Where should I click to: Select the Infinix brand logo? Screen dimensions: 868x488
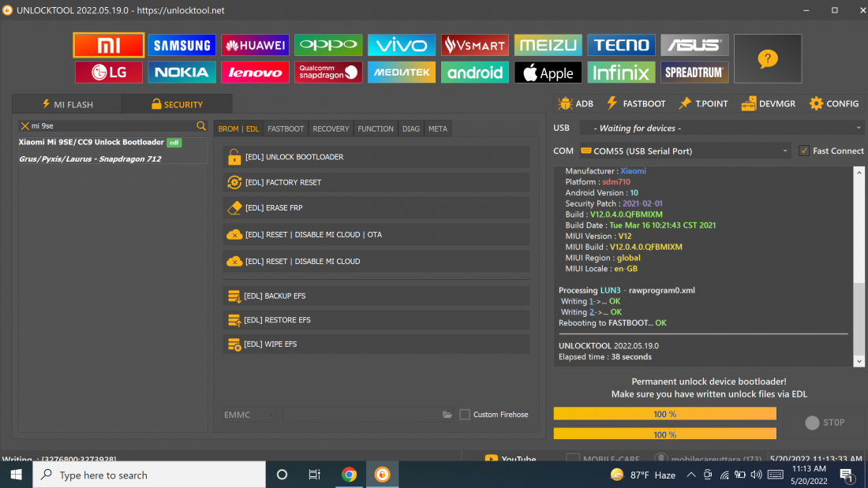coord(621,73)
